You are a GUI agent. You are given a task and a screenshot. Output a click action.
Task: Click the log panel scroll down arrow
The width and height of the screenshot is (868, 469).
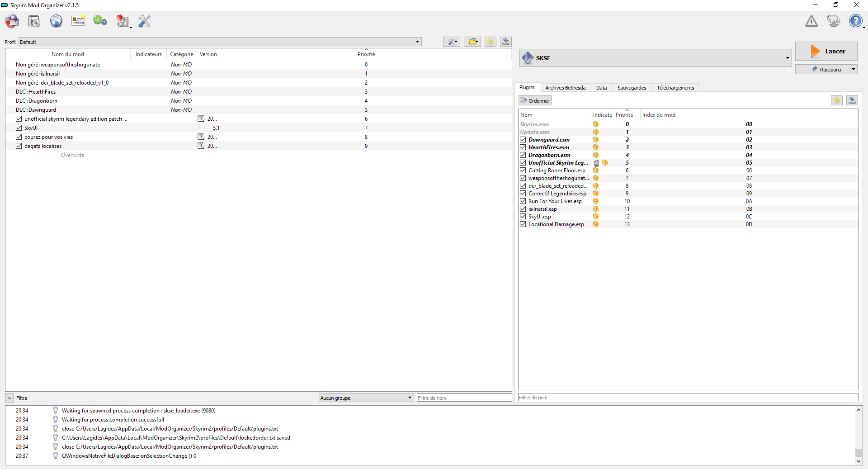[859, 461]
